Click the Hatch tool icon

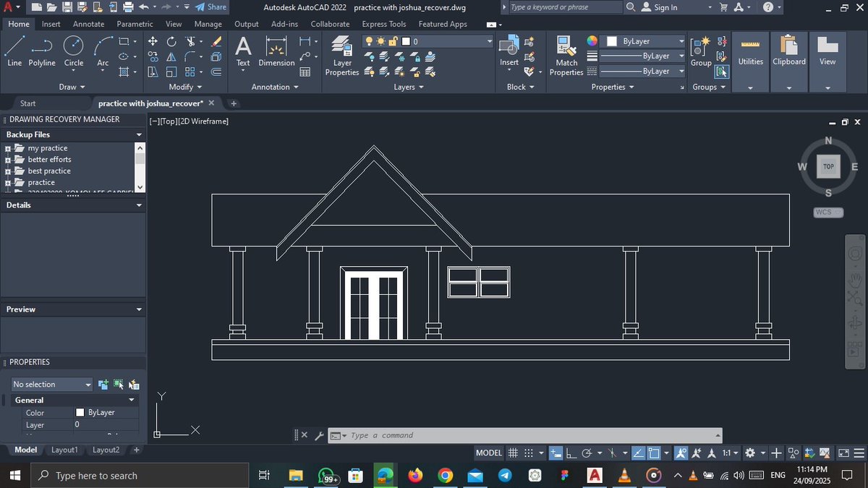point(124,72)
